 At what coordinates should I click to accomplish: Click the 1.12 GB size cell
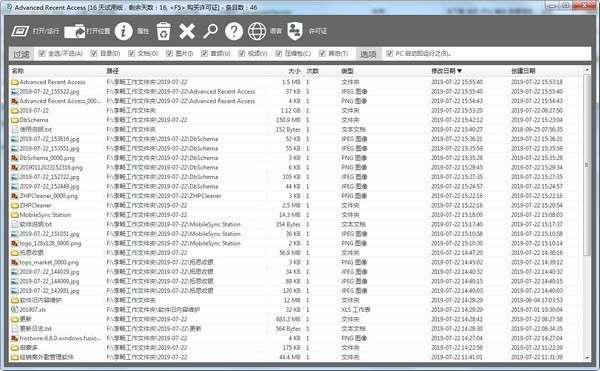pyautogui.click(x=291, y=111)
